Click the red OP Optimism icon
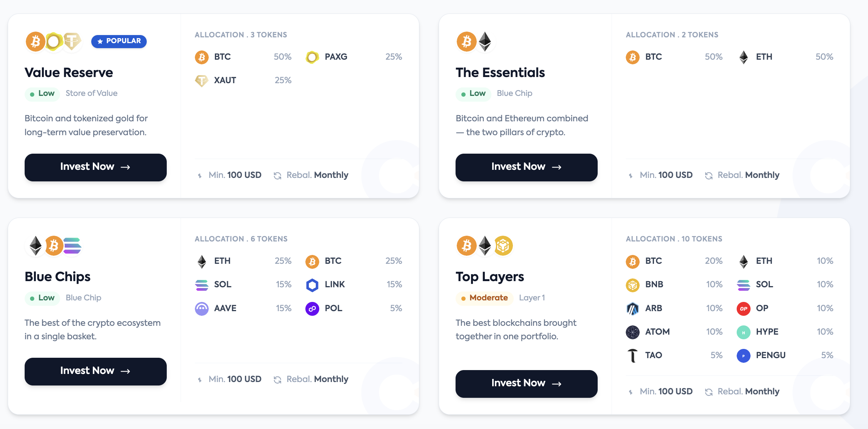Viewport: 868px width, 429px height. [x=743, y=308]
